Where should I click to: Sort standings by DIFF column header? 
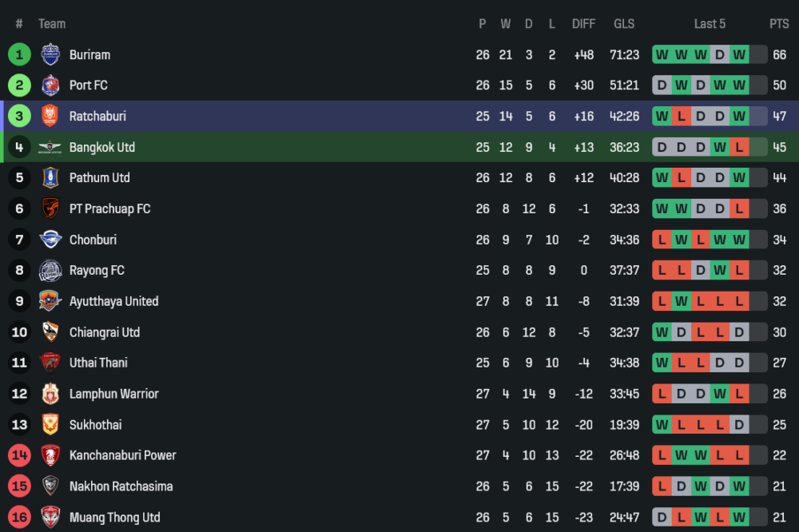[x=583, y=24]
